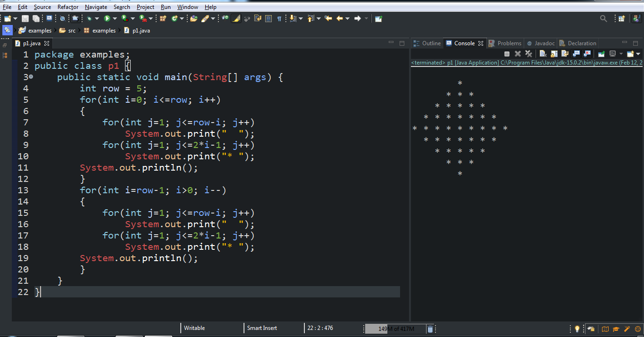Click the examples breadcrumb entry
644x337 pixels.
point(39,30)
